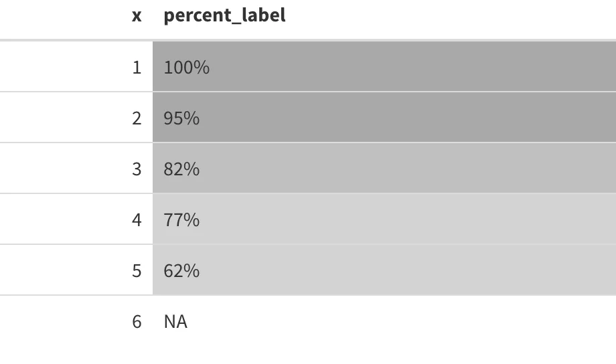
Task: Click the dark gray bar beside 100%
Action: click(384, 66)
